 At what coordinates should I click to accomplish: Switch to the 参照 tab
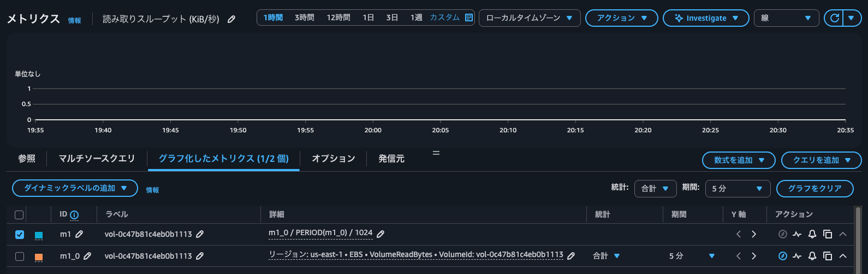(27, 159)
